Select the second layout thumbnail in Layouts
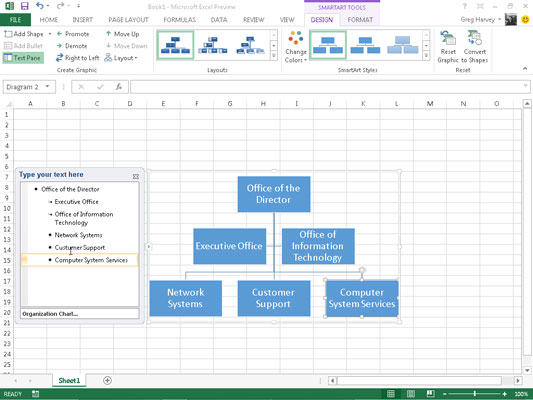The height and width of the screenshot is (400, 533). [213, 45]
